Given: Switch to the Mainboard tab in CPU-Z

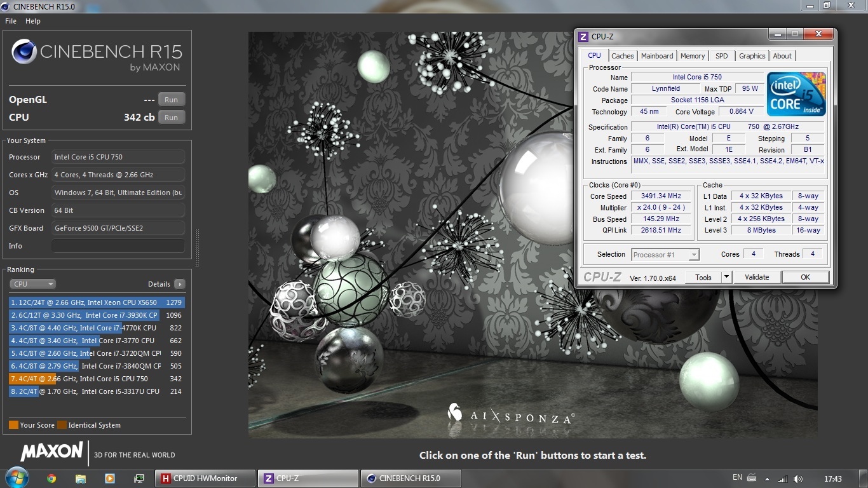Looking at the screenshot, I should click(x=657, y=56).
